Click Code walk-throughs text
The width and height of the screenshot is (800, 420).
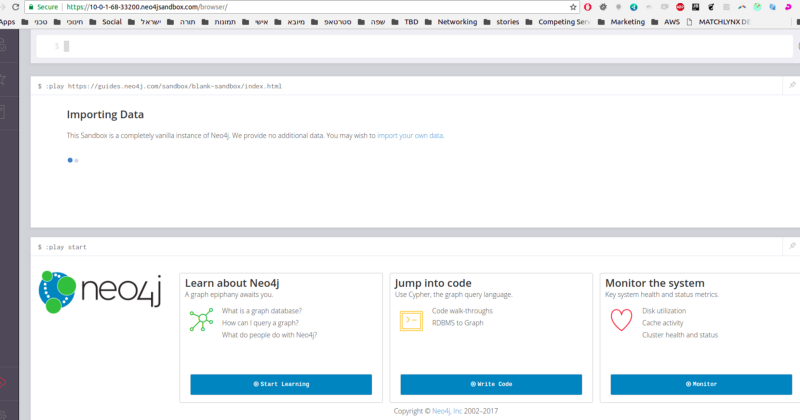[462, 311]
